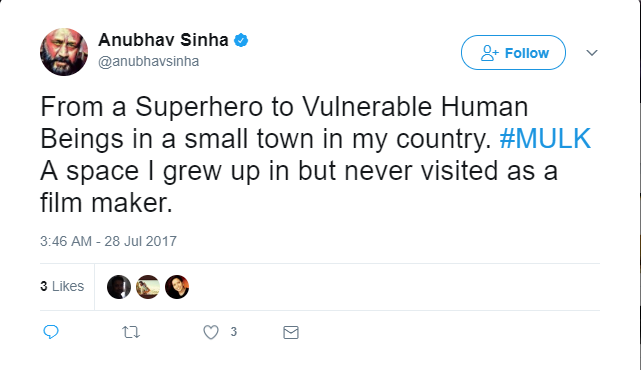The image size is (641, 370).
Task: Open the first liker's dark avatar
Action: click(x=119, y=287)
